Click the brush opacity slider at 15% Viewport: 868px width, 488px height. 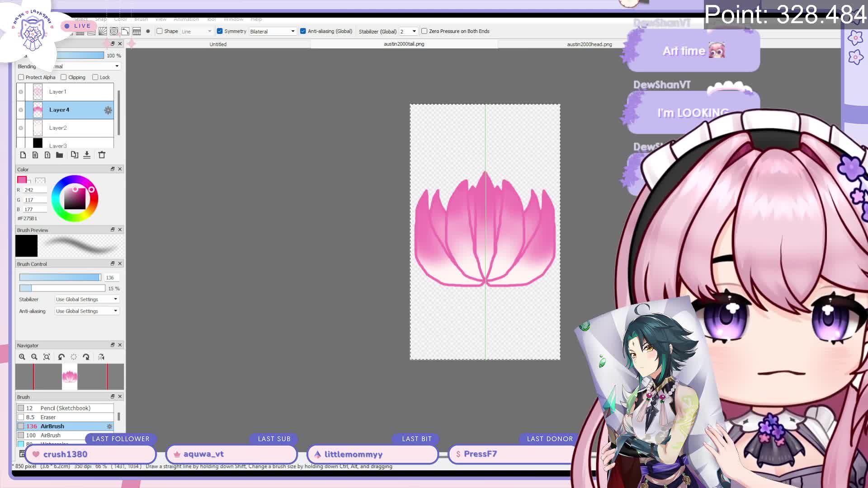click(x=62, y=288)
